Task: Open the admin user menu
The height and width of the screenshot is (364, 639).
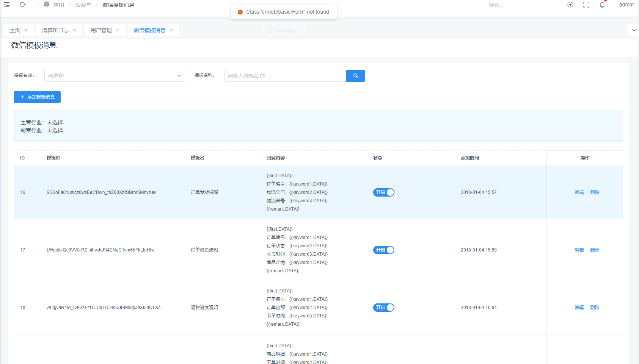Action: pos(626,5)
